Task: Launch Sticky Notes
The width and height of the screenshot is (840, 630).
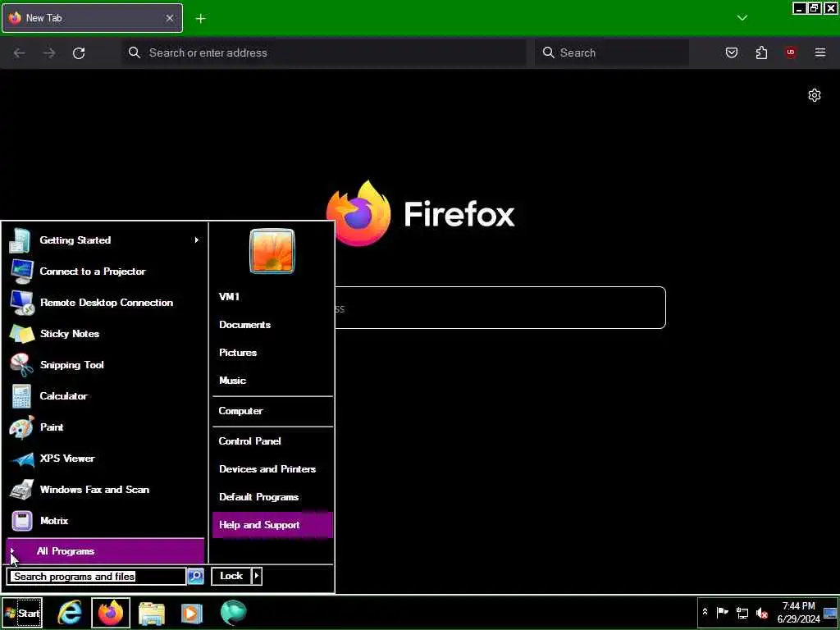Action: (x=105, y=334)
